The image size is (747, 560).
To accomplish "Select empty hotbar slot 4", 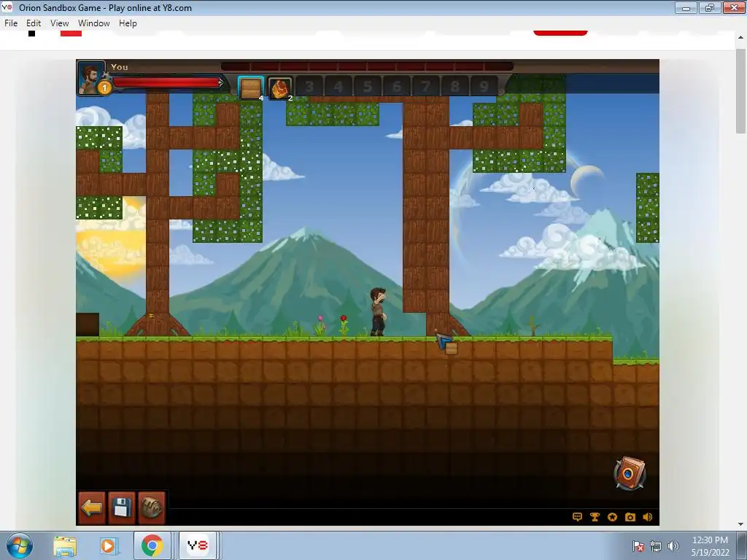I will (x=338, y=87).
